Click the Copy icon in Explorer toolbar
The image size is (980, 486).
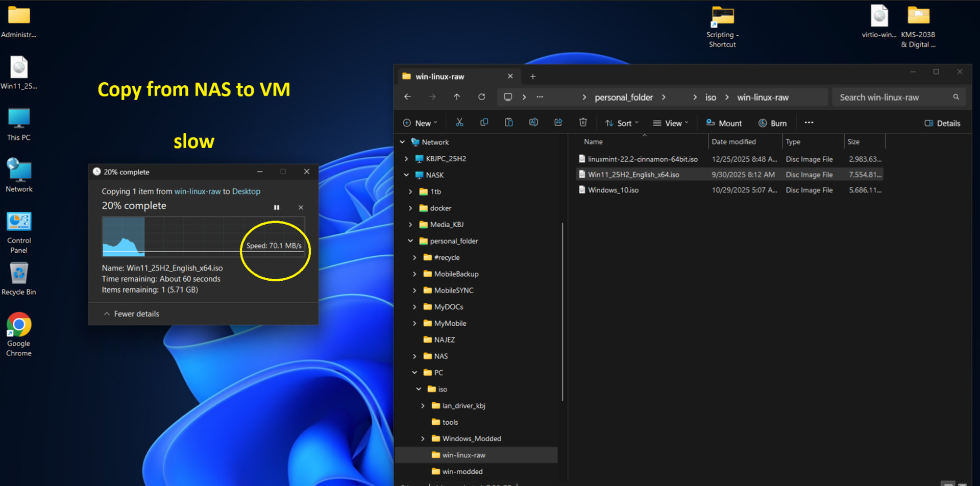[x=484, y=123]
